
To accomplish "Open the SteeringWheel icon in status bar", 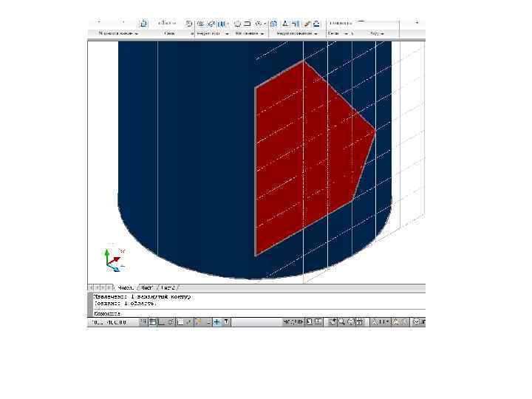I will point(351,322).
